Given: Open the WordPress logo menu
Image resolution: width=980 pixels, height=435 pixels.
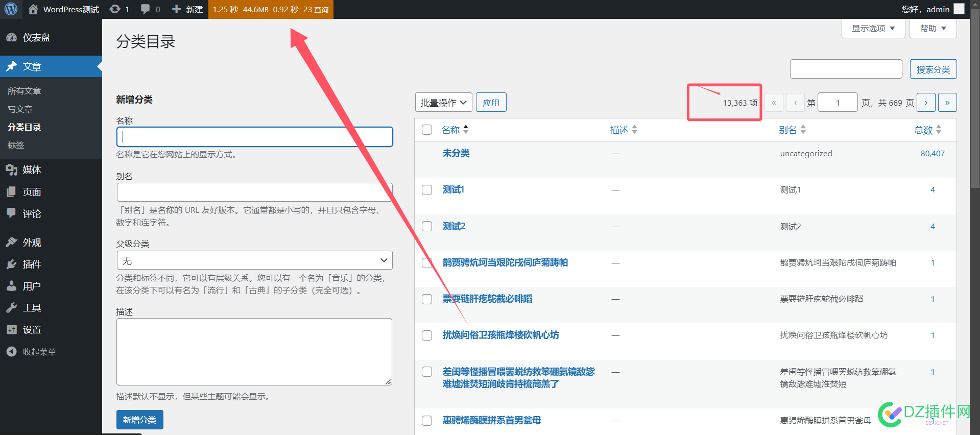Looking at the screenshot, I should coord(11,9).
